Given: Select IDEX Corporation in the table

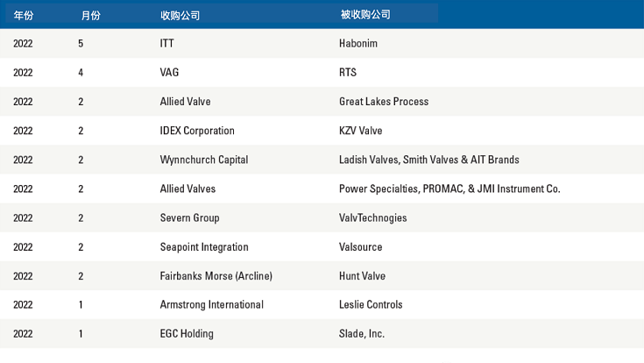Looking at the screenshot, I should [x=197, y=131].
